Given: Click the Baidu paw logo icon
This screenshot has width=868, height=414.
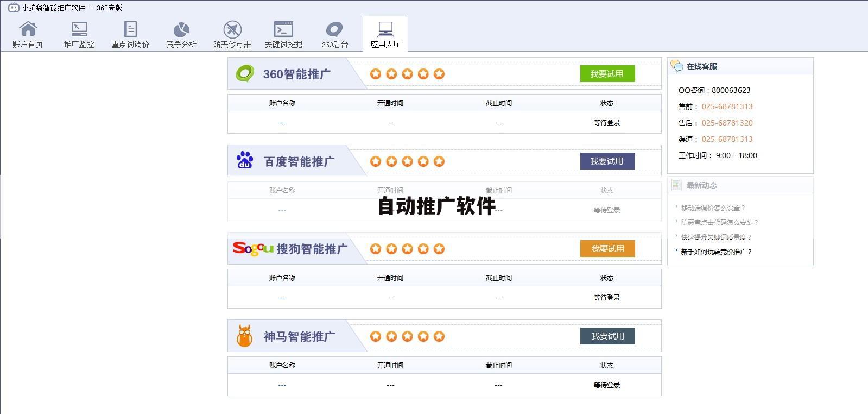Looking at the screenshot, I should (x=245, y=160).
